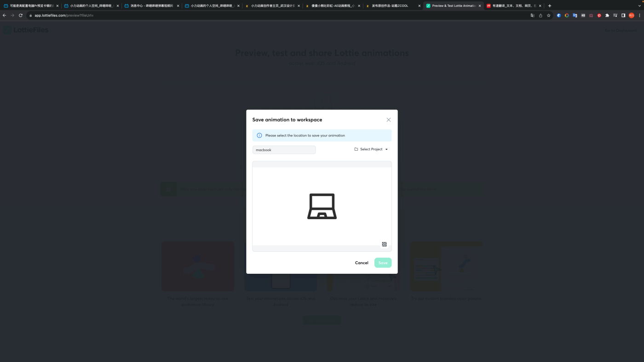Click the orange profile avatar
The width and height of the screenshot is (644, 362).
point(632,15)
